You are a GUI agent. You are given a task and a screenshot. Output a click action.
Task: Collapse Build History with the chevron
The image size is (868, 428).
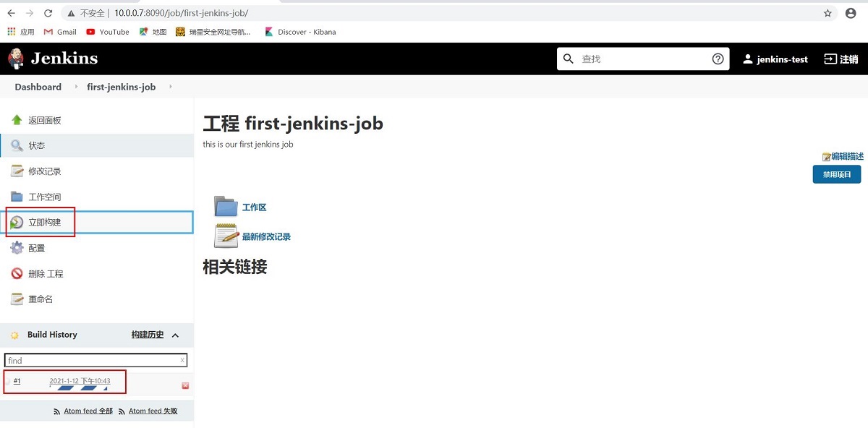coord(175,335)
